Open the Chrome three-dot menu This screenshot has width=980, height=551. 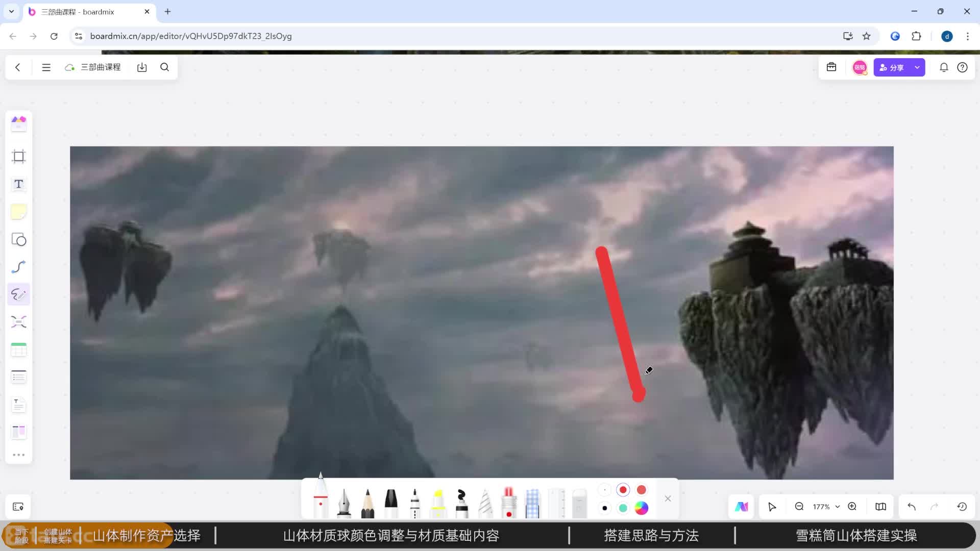pyautogui.click(x=968, y=36)
